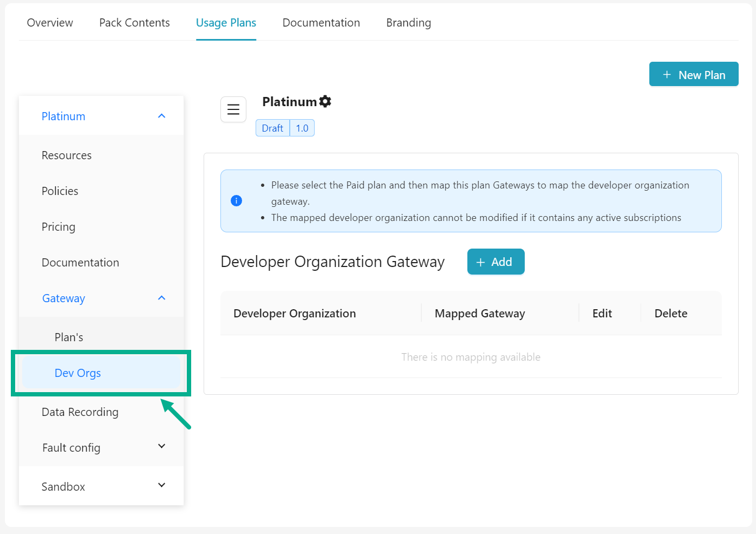Open Policies in the sidebar
Viewport: 756px width, 534px height.
[x=60, y=191]
